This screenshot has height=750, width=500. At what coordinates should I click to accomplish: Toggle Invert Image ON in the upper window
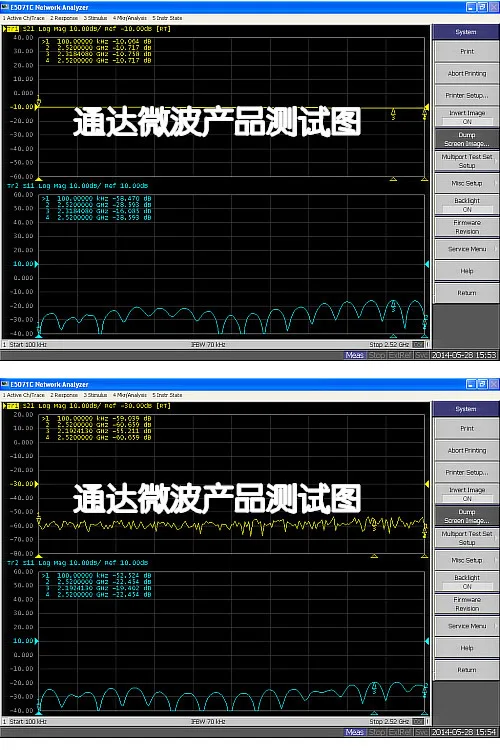point(467,117)
